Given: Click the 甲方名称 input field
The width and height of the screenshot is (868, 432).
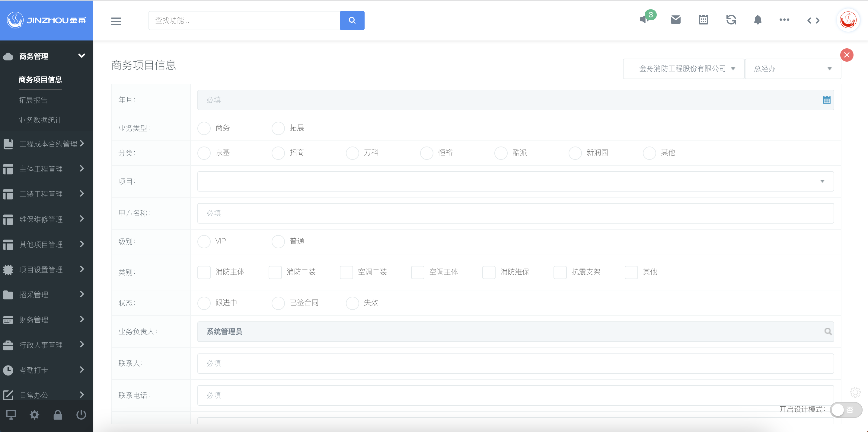Looking at the screenshot, I should pos(515,213).
